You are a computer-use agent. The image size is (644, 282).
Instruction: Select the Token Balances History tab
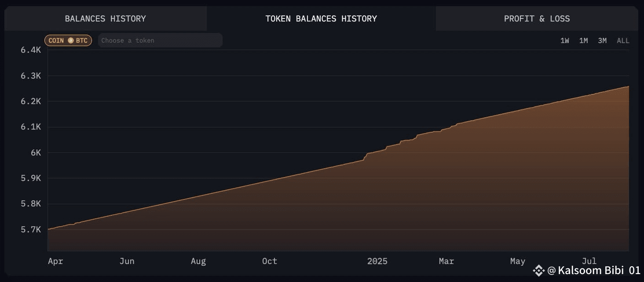[x=321, y=18]
